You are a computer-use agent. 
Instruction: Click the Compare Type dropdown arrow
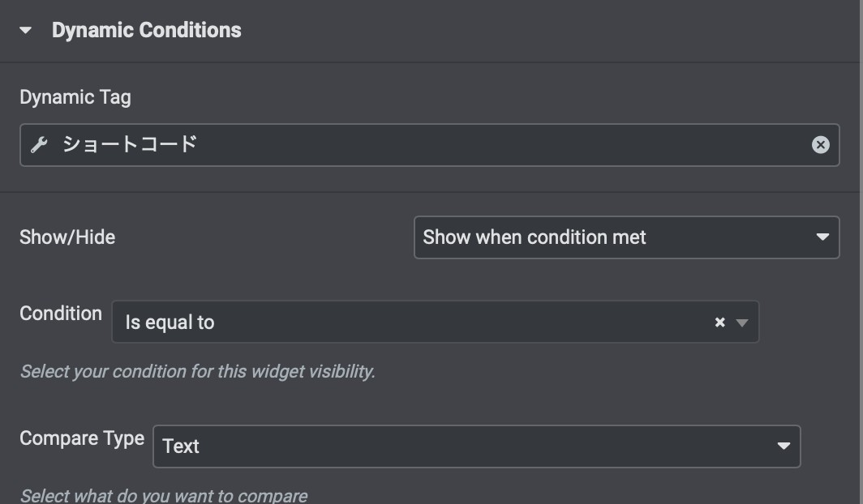[784, 446]
